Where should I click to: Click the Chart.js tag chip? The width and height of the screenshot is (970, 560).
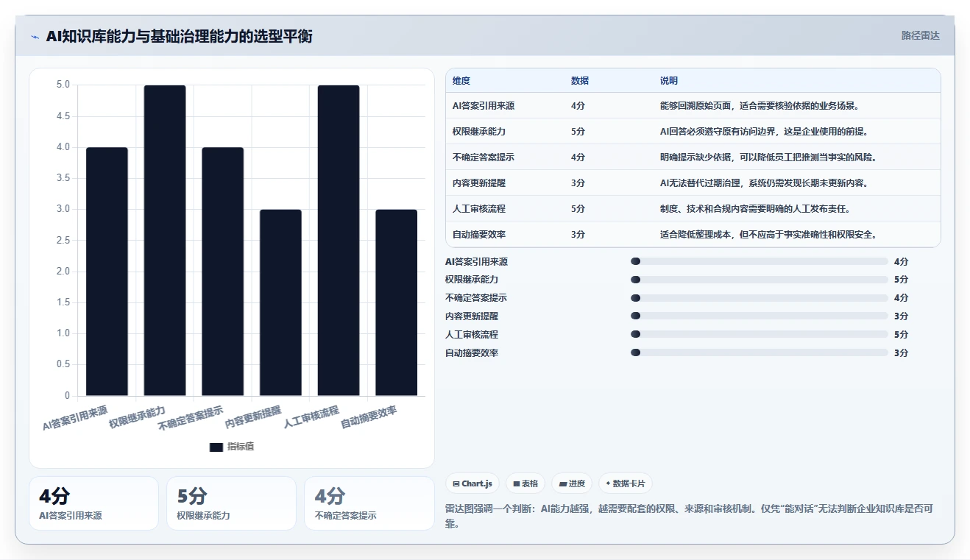point(472,483)
